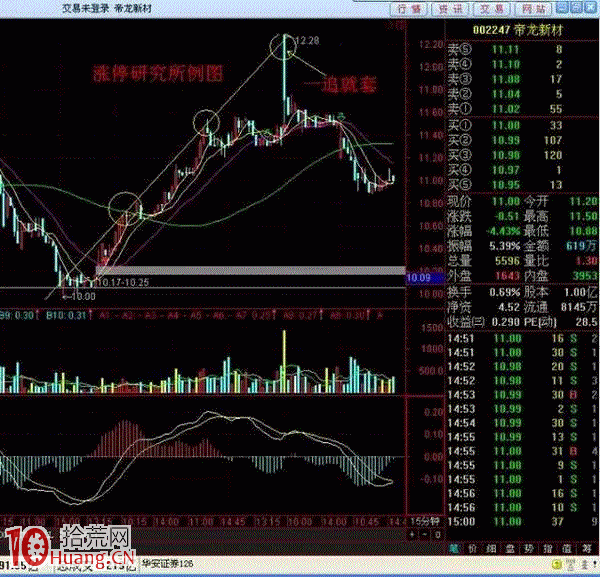Click the zoom in plus button
This screenshot has width=600, height=577.
[412, 535]
